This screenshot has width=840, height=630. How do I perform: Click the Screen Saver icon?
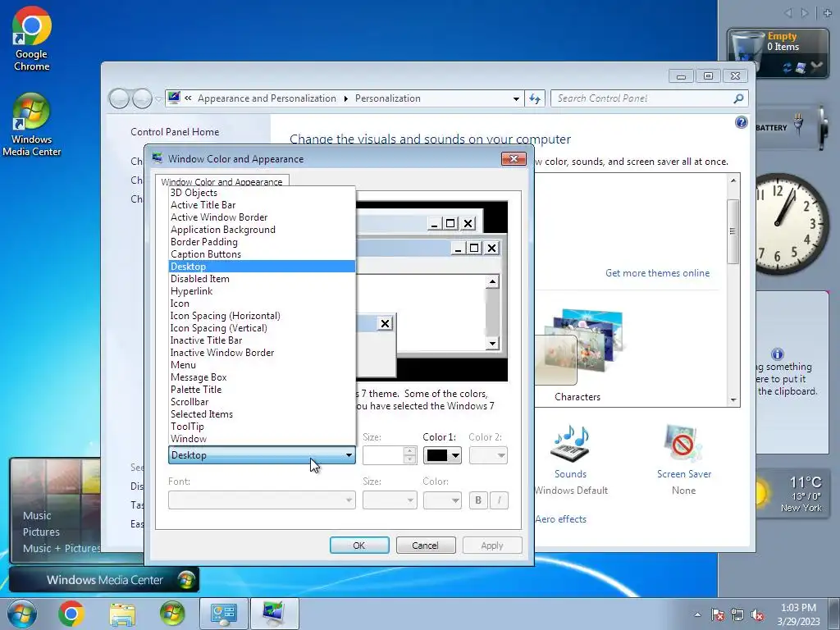point(683,444)
